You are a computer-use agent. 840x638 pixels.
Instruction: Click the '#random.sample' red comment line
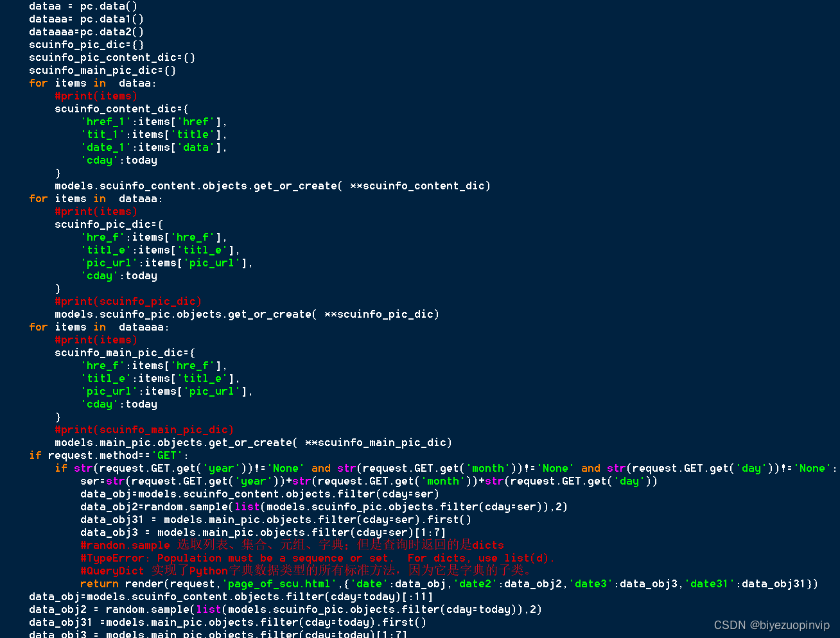coord(292,546)
